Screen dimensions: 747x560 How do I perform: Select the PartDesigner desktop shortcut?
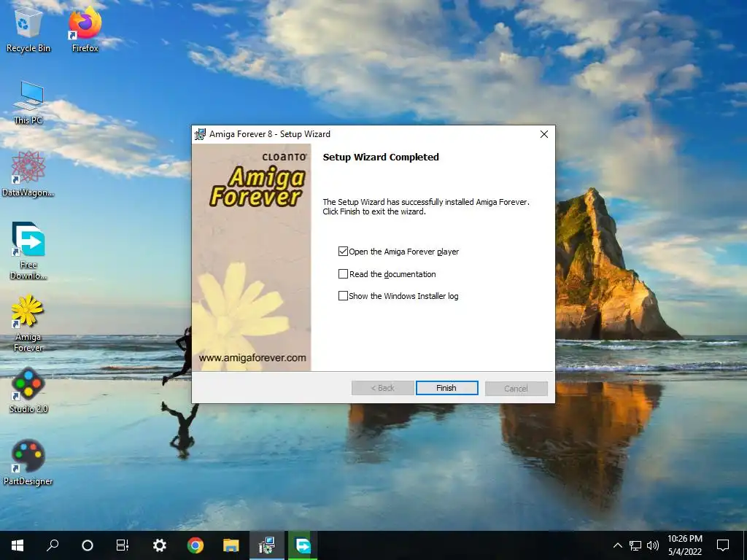(28, 463)
